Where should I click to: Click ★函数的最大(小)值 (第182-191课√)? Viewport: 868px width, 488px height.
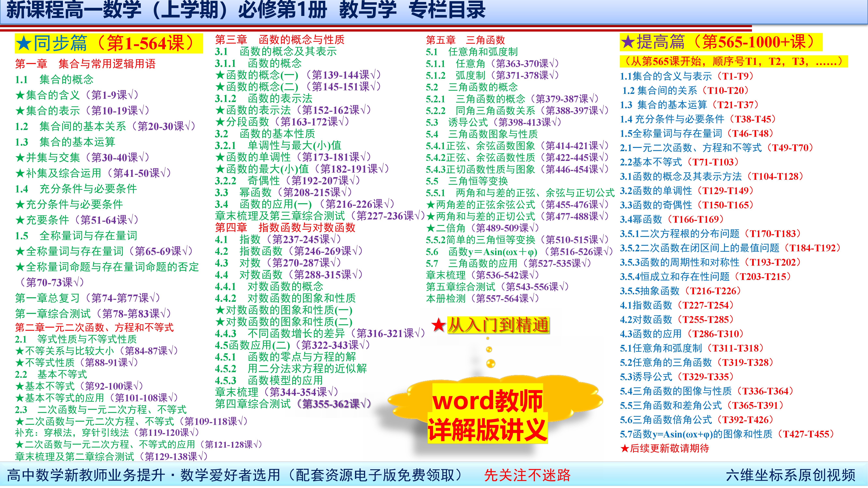(x=303, y=169)
